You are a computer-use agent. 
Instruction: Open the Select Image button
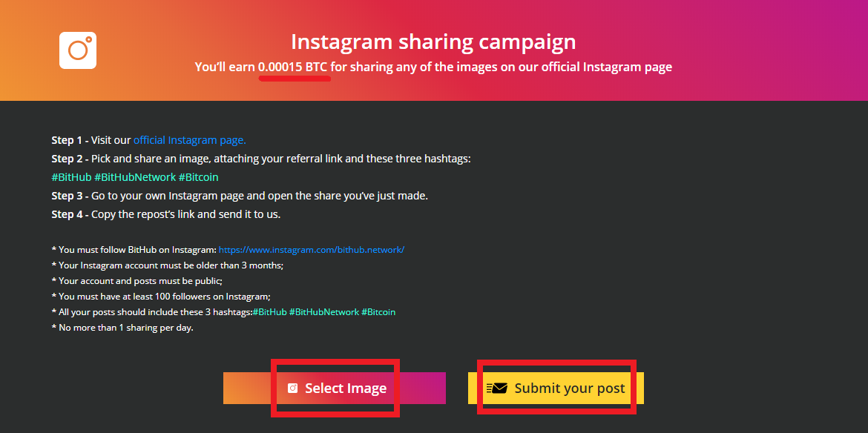[335, 389]
